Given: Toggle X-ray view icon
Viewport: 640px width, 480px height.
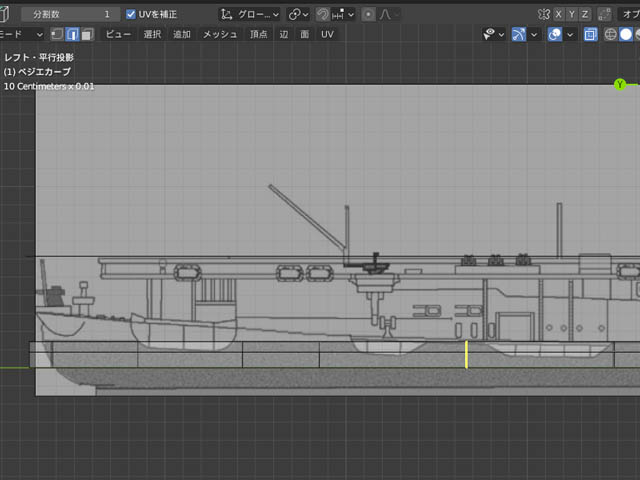Looking at the screenshot, I should click(x=590, y=34).
